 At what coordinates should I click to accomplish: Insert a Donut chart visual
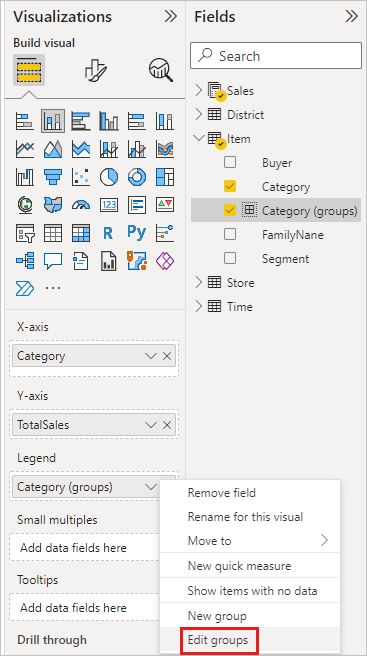coord(137,177)
